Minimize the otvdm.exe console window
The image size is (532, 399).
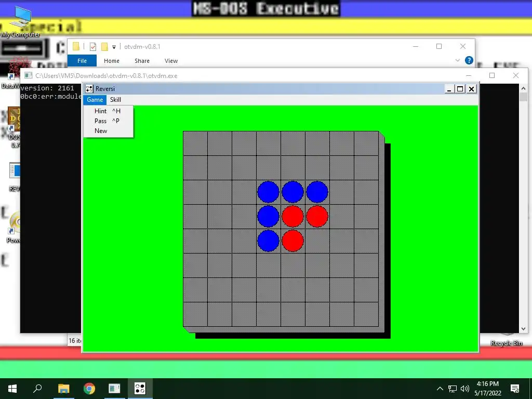(x=469, y=75)
